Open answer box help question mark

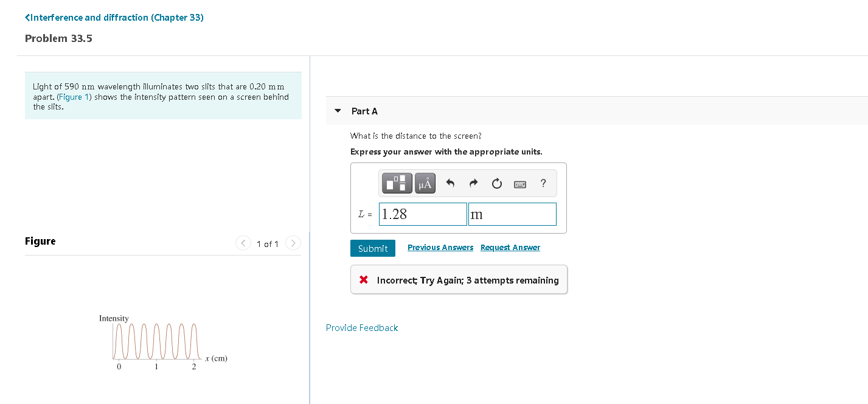(543, 183)
